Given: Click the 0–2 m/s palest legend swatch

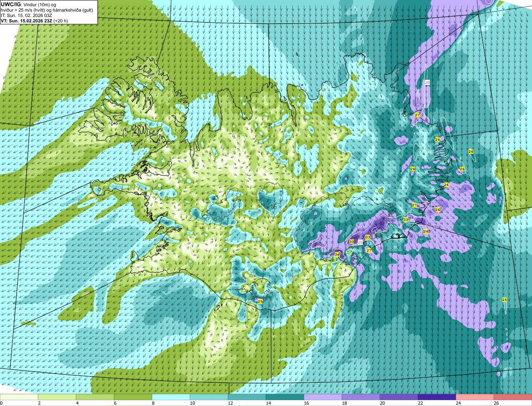Looking at the screenshot, I should tap(19, 397).
